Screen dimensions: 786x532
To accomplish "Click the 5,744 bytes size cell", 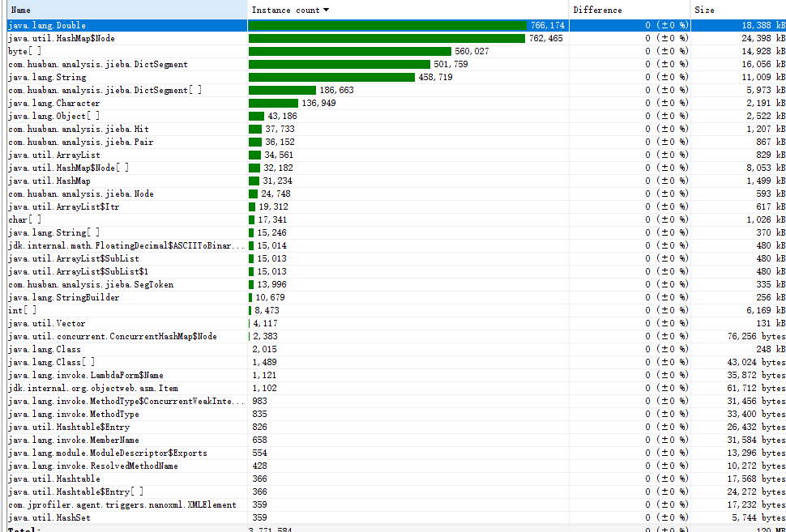I will [x=738, y=518].
